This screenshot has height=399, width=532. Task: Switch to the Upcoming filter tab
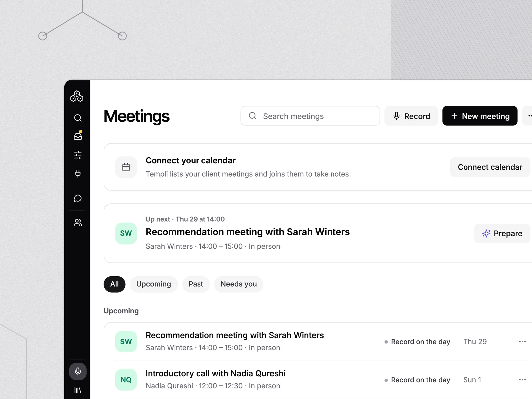click(x=154, y=284)
